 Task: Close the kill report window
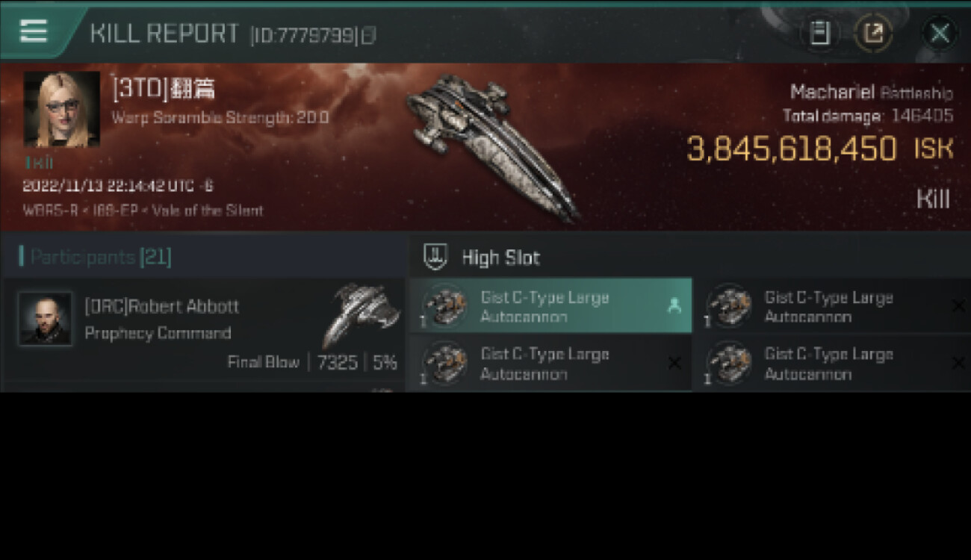click(940, 34)
